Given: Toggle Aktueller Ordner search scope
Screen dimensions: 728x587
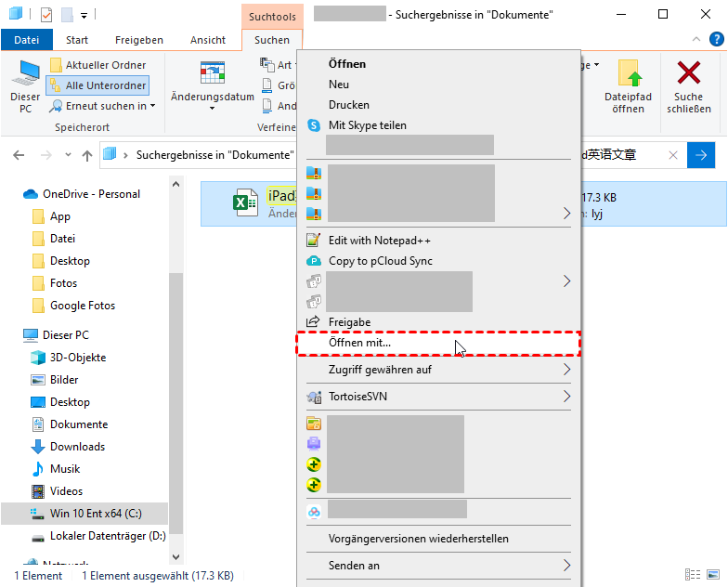Looking at the screenshot, I should point(97,65).
